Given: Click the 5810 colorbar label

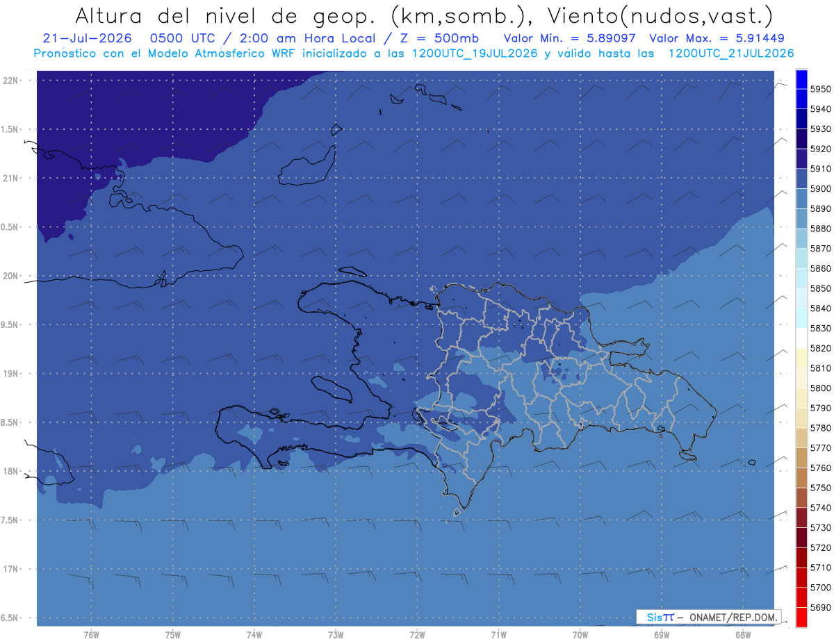Looking at the screenshot, I should click(x=820, y=368).
